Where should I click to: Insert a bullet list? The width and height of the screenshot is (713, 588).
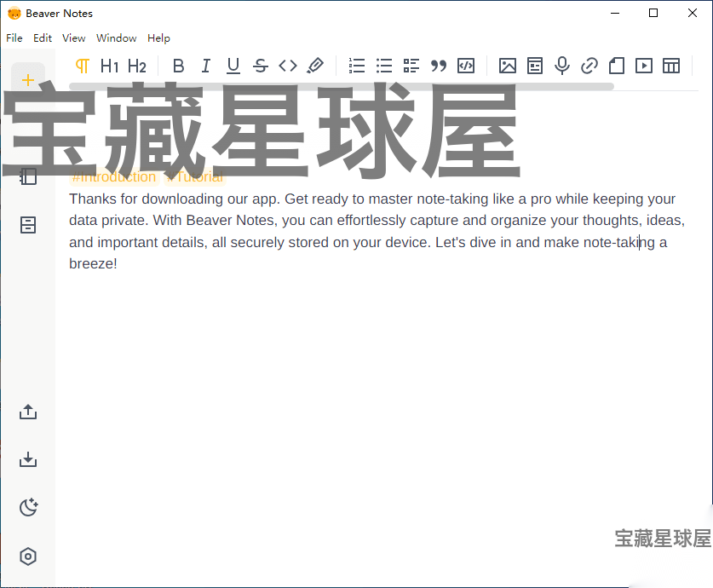click(384, 66)
